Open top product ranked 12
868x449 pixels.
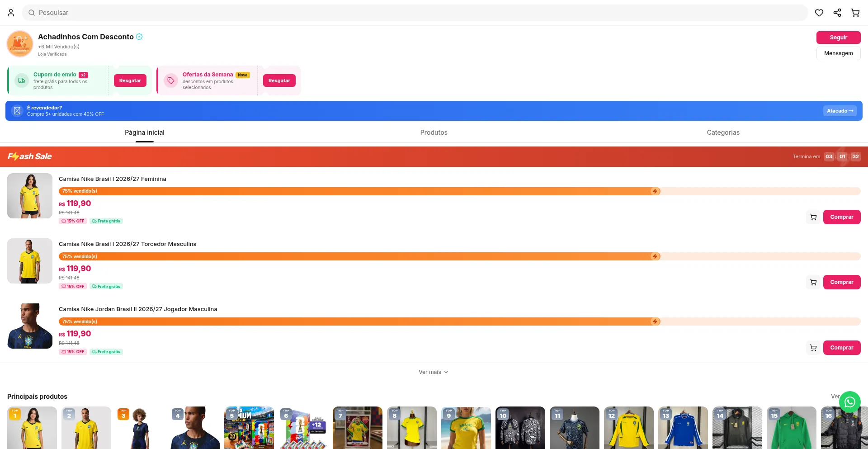click(x=629, y=428)
